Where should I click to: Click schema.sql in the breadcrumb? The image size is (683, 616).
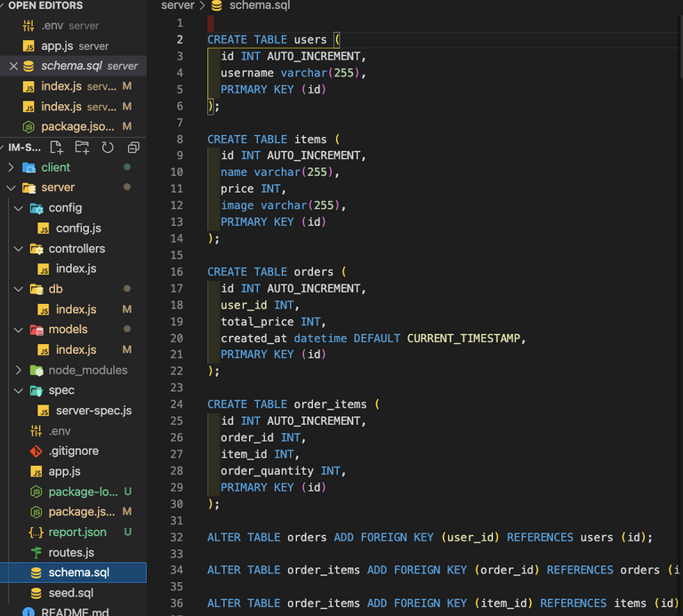pyautogui.click(x=260, y=5)
